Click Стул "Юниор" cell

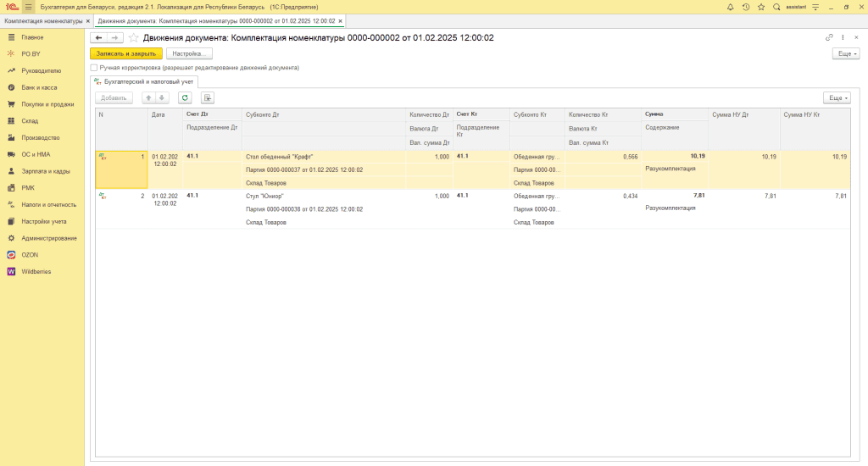pyautogui.click(x=324, y=196)
